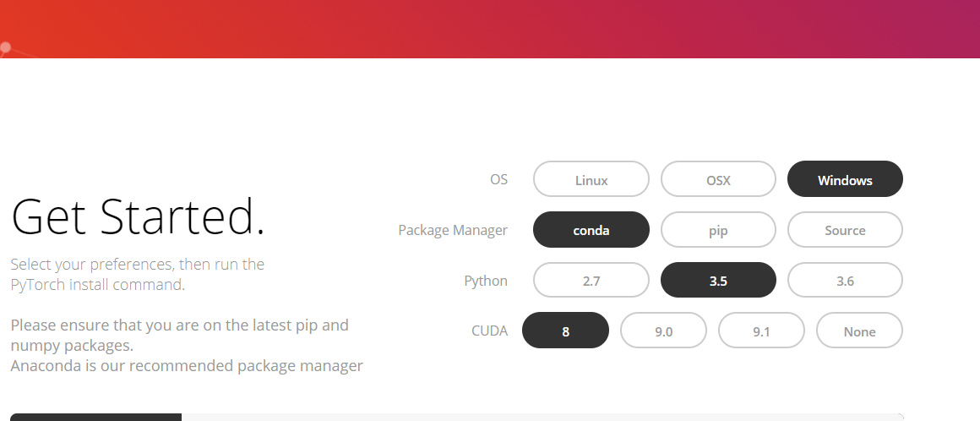Screen dimensions: 980x421
Task: Select Linux as the OS
Action: point(591,179)
